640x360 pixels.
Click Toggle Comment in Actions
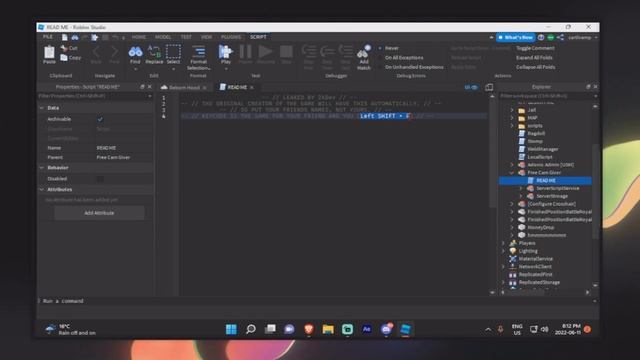[x=535, y=48]
